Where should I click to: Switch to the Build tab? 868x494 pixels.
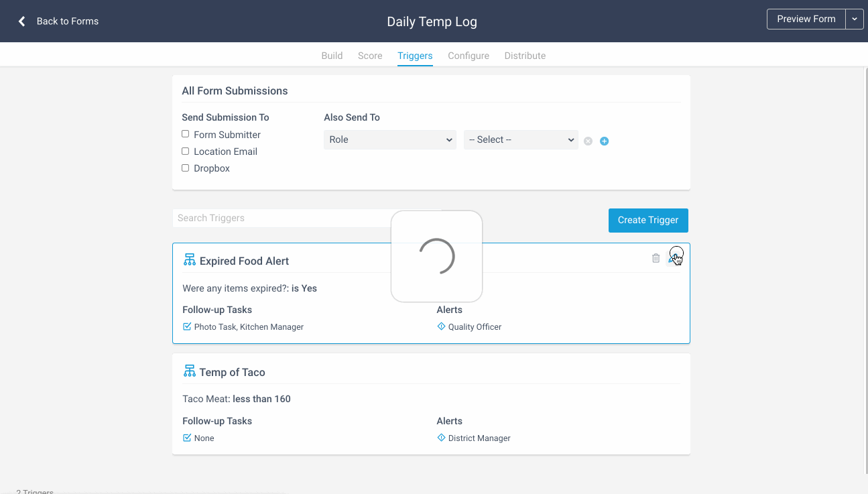pos(332,56)
